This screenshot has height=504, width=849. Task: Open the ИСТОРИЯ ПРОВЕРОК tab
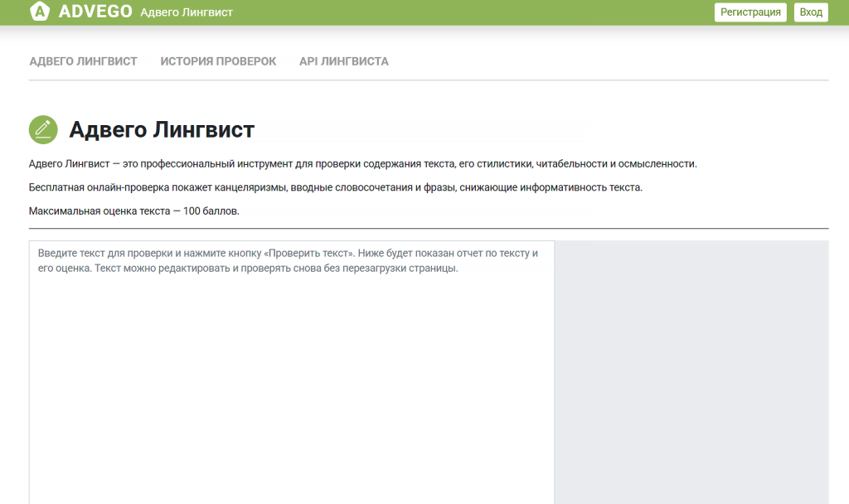point(218,61)
